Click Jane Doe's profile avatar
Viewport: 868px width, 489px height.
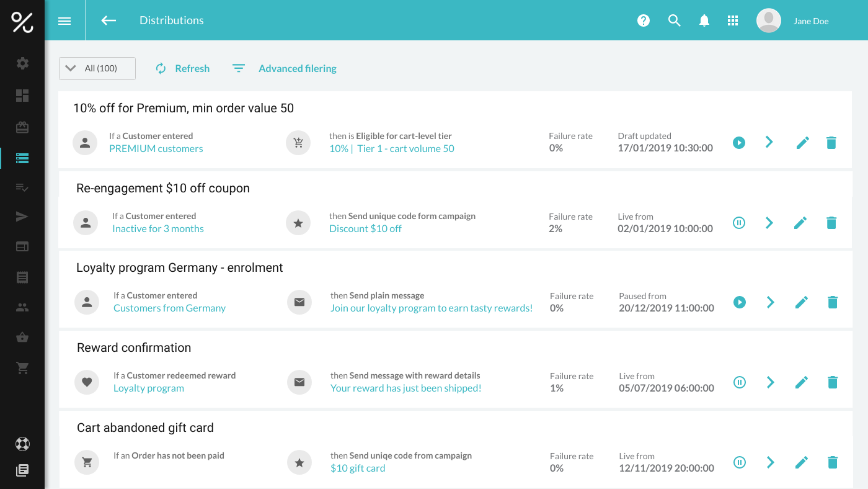768,20
